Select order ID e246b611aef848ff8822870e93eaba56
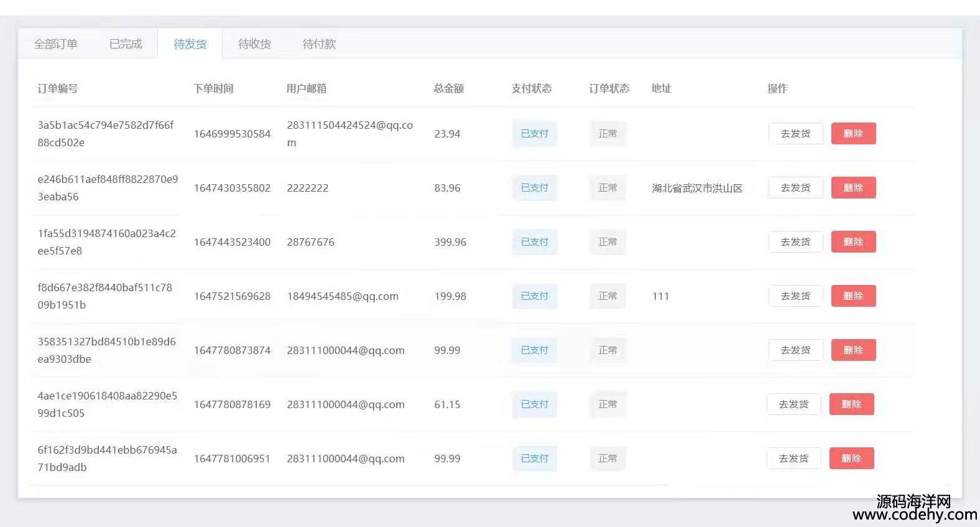This screenshot has height=527, width=980. tap(108, 188)
